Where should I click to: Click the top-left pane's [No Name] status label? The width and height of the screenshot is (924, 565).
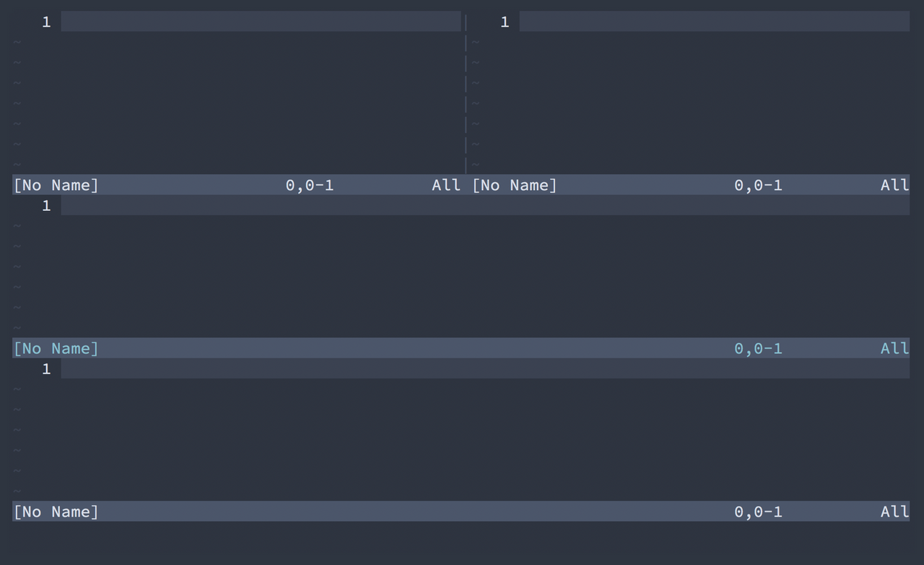[56, 185]
